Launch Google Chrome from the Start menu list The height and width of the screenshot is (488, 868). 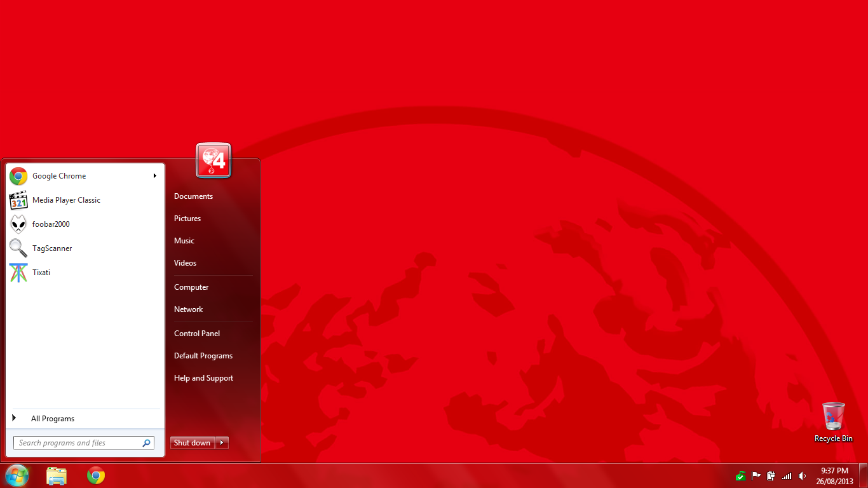58,176
